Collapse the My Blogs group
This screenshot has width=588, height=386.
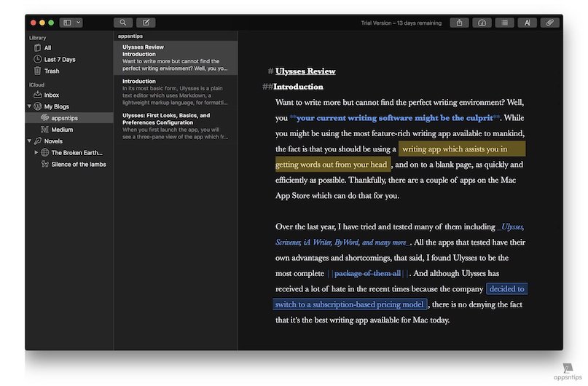pyautogui.click(x=28, y=106)
